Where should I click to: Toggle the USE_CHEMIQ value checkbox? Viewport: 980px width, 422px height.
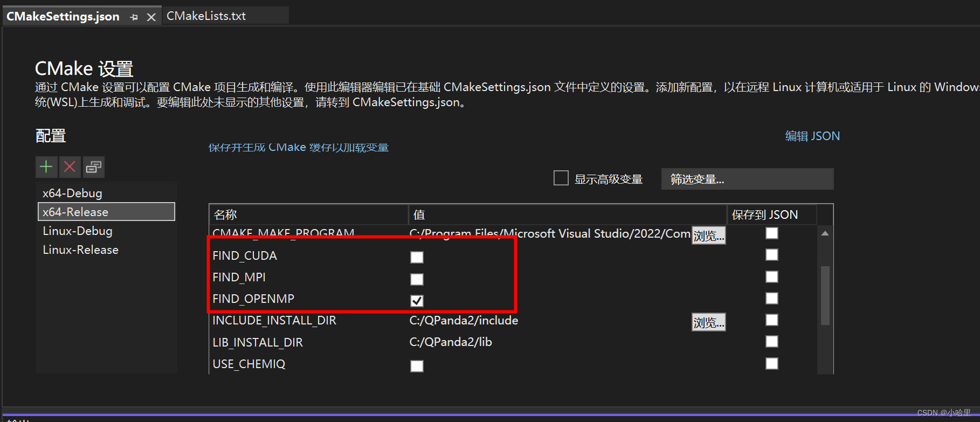[417, 366]
